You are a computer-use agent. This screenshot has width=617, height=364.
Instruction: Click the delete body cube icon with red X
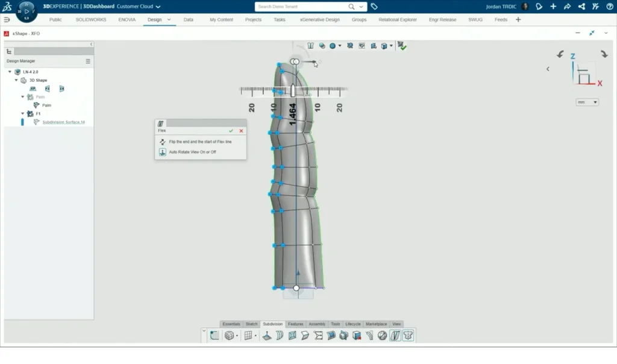tap(357, 336)
